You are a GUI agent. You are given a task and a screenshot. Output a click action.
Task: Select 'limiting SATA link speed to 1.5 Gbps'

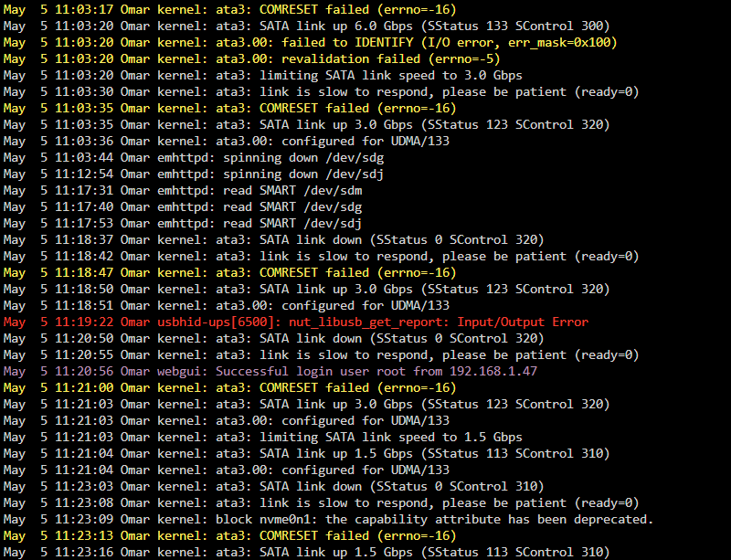click(263, 438)
